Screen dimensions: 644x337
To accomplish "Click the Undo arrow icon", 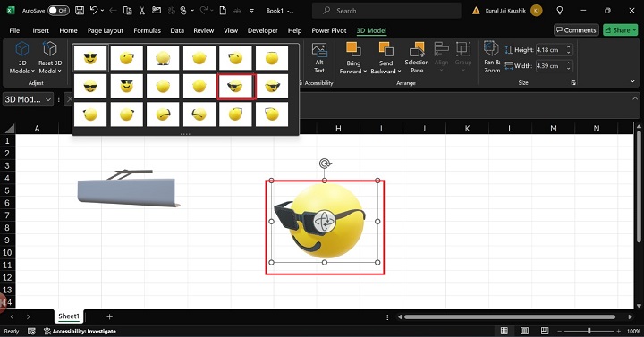I will [x=94, y=11].
